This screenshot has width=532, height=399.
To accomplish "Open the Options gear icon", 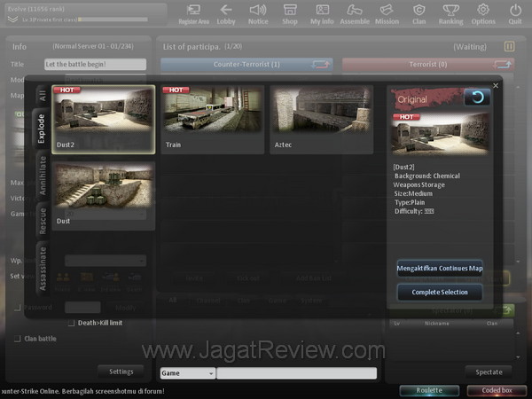I will pos(483,14).
